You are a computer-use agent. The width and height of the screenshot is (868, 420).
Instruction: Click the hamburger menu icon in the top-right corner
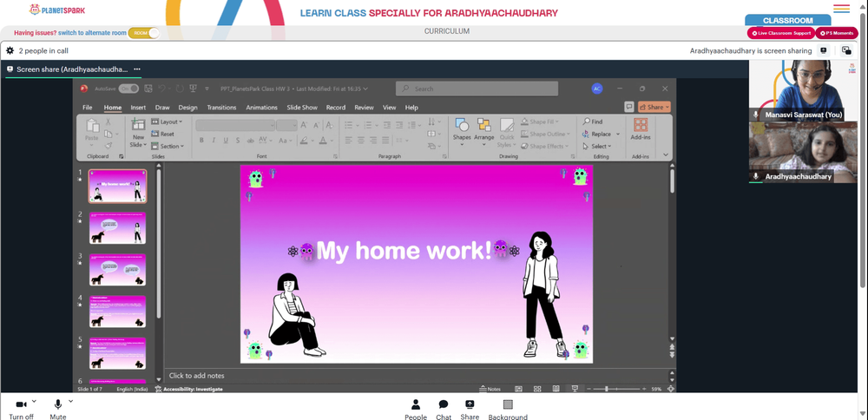841,9
